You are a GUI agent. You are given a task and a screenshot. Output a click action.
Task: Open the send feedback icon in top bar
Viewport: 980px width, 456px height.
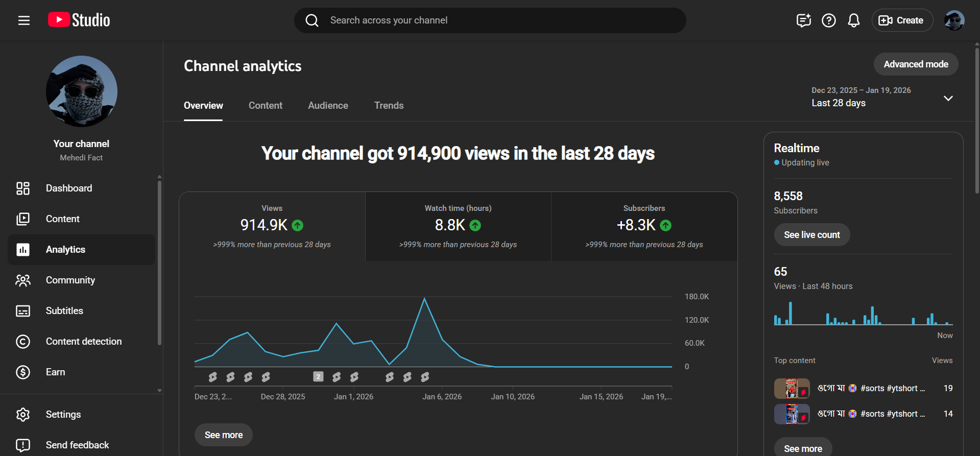coord(803,20)
